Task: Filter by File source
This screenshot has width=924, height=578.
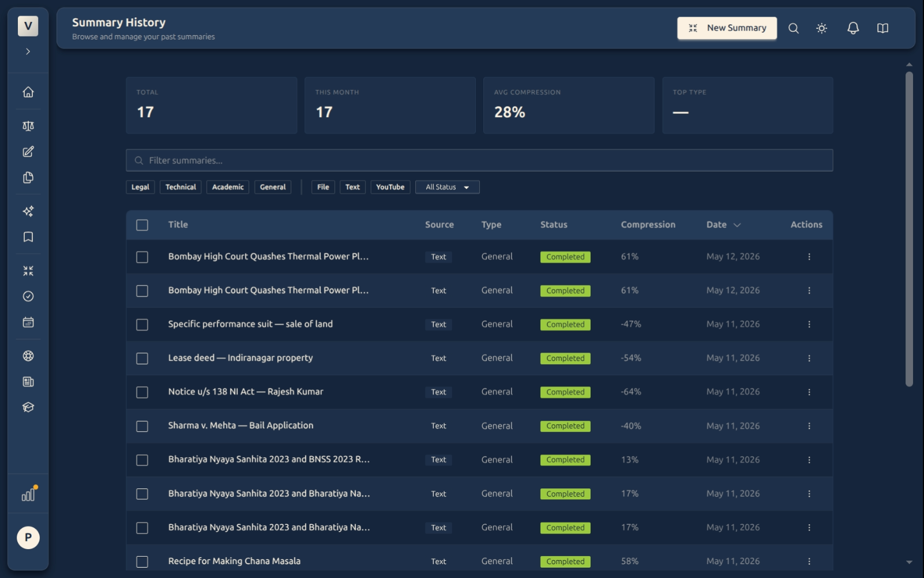Action: tap(323, 187)
